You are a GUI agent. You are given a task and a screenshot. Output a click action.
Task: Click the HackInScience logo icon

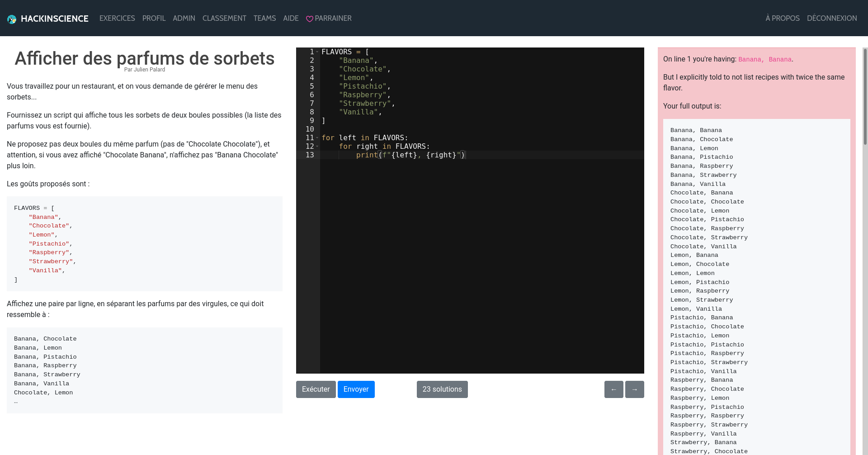pos(12,19)
